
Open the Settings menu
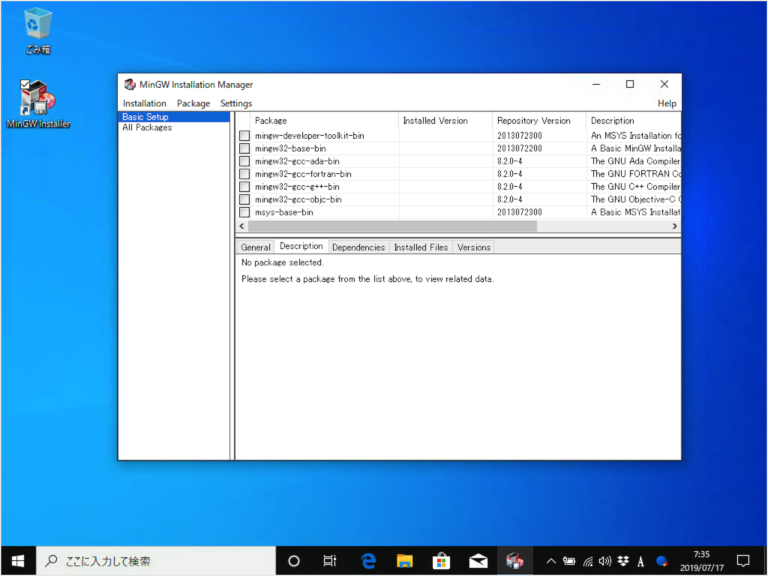pos(236,103)
